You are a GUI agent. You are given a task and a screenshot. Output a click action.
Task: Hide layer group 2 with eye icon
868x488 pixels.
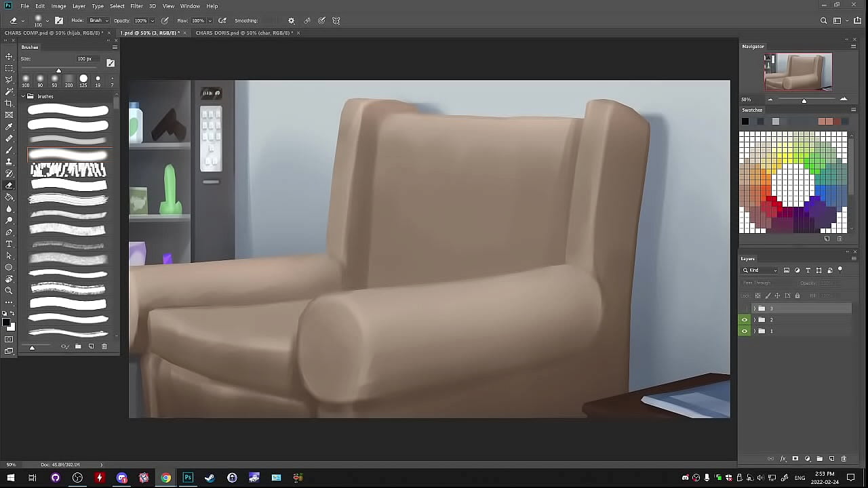tap(745, 320)
